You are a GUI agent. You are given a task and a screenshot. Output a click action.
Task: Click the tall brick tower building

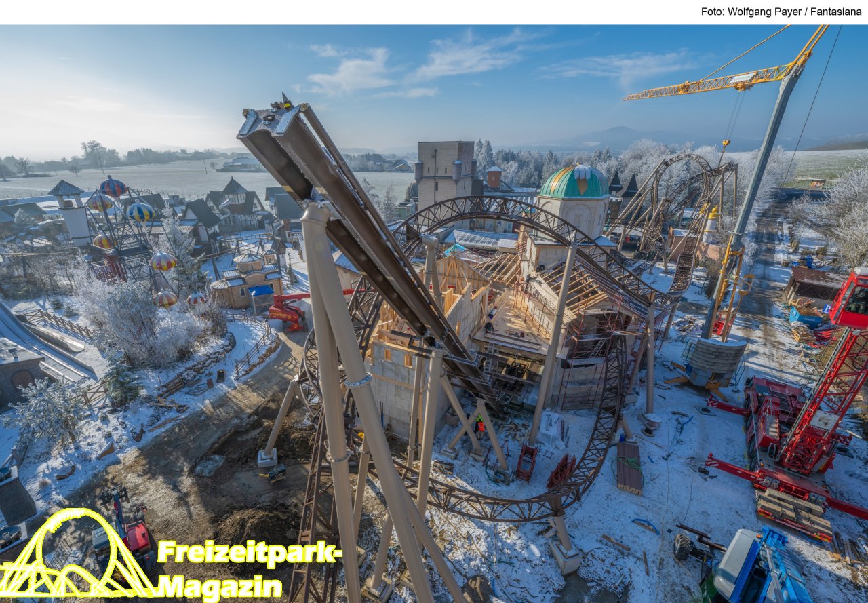[x=446, y=170]
